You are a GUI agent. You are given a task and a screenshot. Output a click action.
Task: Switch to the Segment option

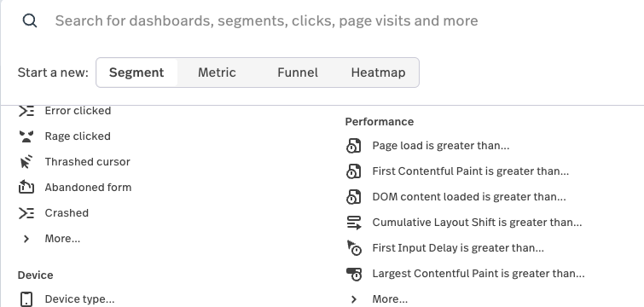coord(136,72)
